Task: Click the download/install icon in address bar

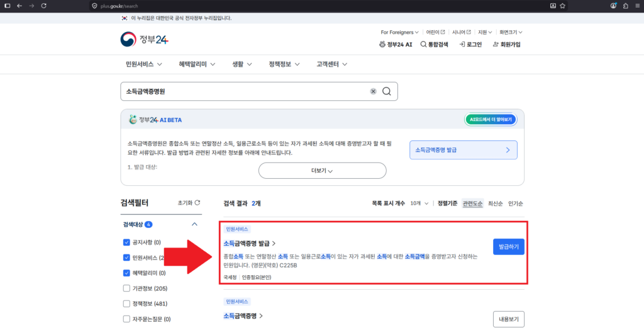Action: tap(553, 6)
